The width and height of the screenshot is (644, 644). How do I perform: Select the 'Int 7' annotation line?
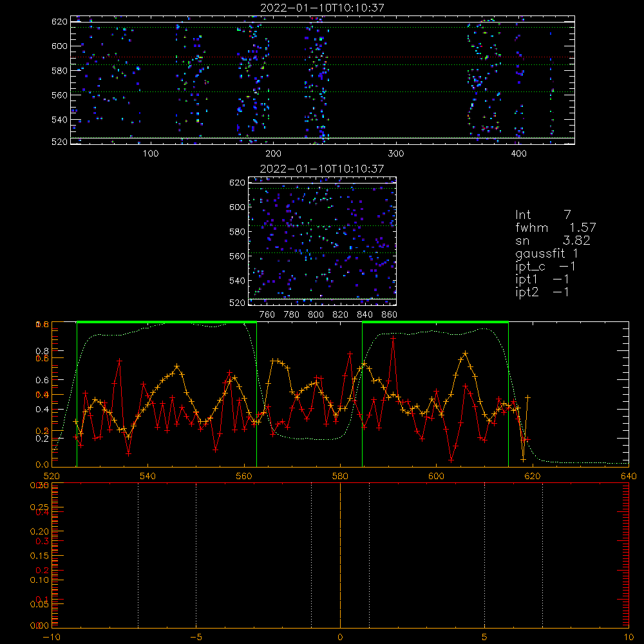[543, 215]
